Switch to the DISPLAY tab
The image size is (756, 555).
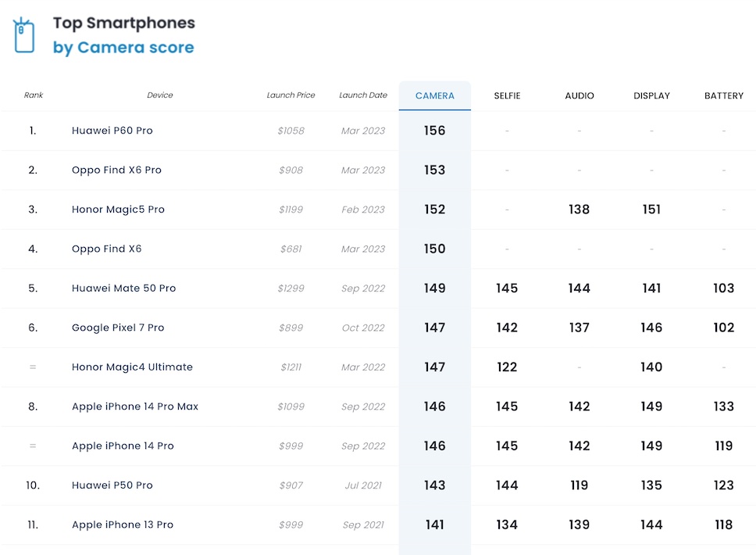pos(651,95)
